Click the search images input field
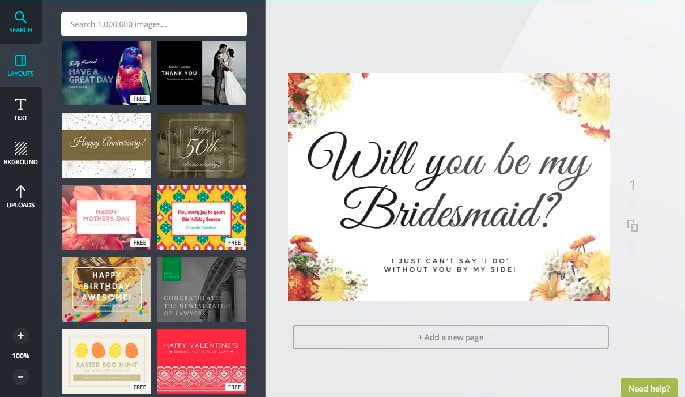Screen dimensions: 685x397 [x=154, y=24]
